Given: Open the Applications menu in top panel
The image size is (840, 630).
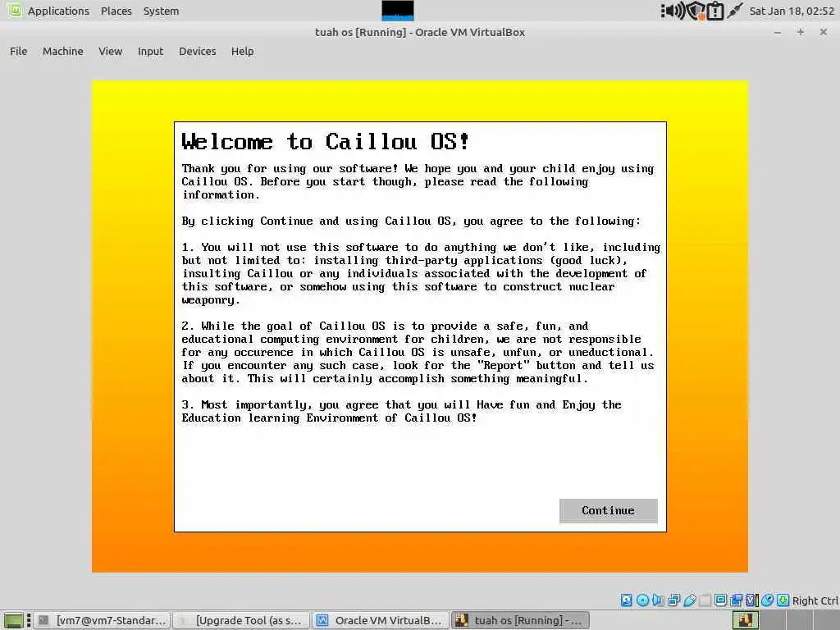Looking at the screenshot, I should point(58,11).
